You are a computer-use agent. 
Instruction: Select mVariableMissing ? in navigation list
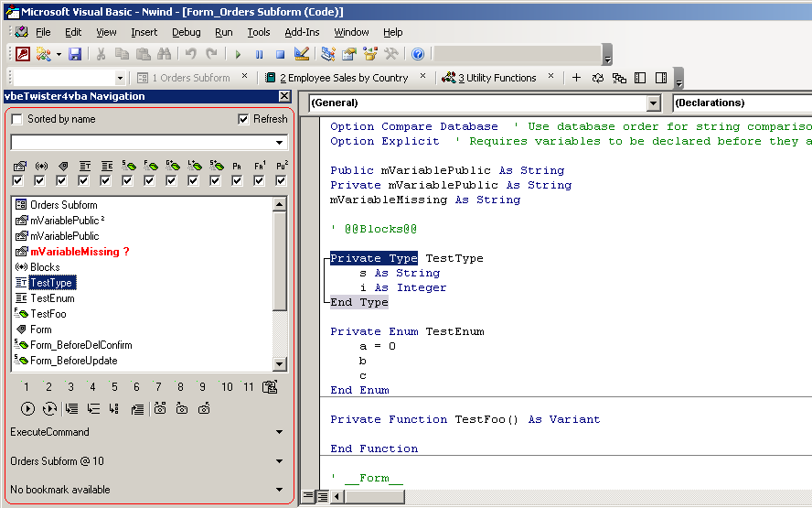point(80,252)
